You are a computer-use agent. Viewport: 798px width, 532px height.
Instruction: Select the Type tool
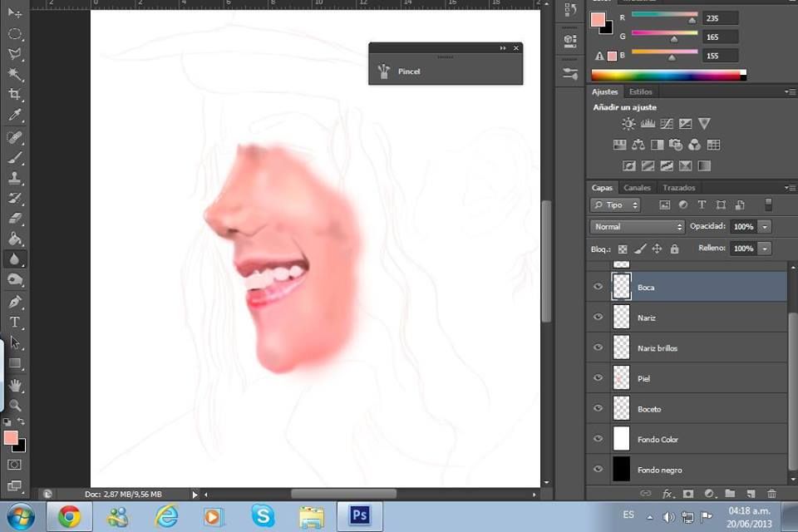pyautogui.click(x=15, y=322)
